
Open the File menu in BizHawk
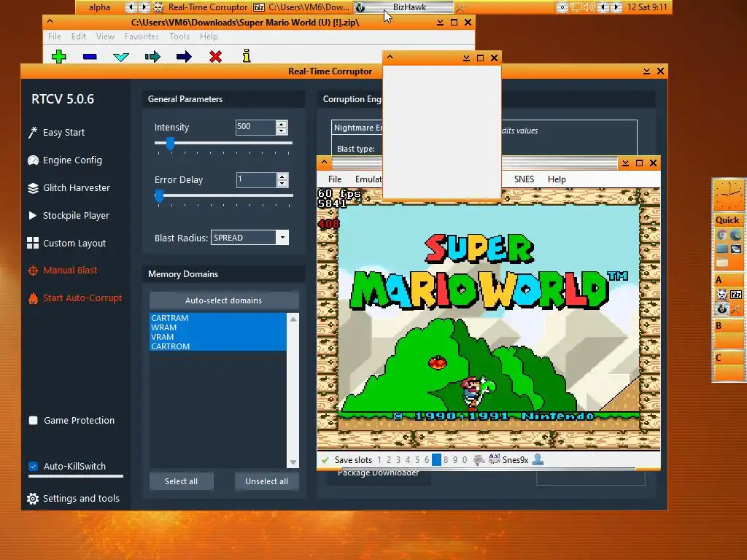click(335, 179)
